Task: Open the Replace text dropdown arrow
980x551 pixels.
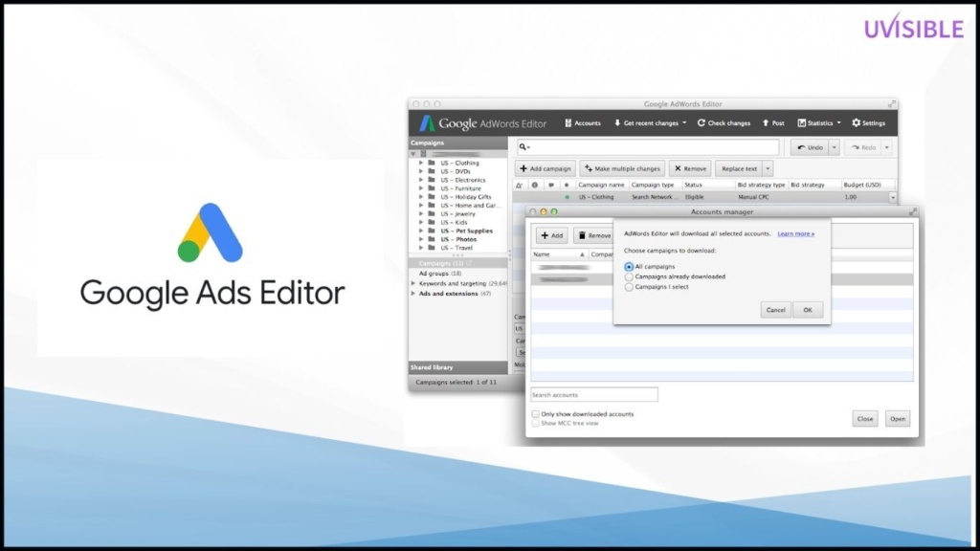Action: pyautogui.click(x=768, y=168)
